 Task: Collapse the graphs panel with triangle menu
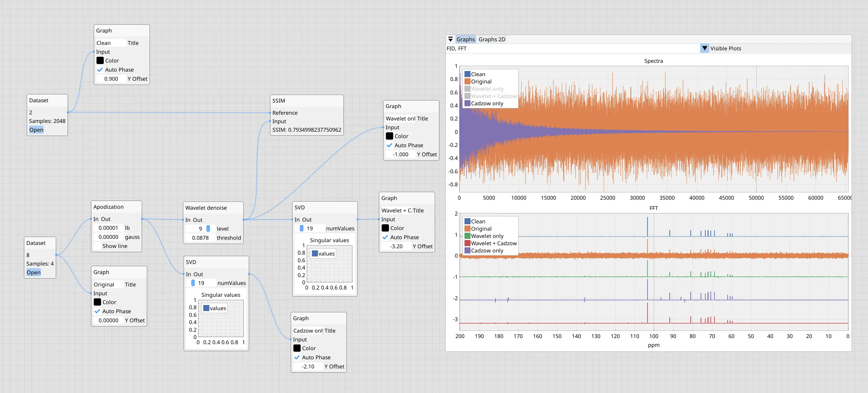pyautogui.click(x=451, y=39)
